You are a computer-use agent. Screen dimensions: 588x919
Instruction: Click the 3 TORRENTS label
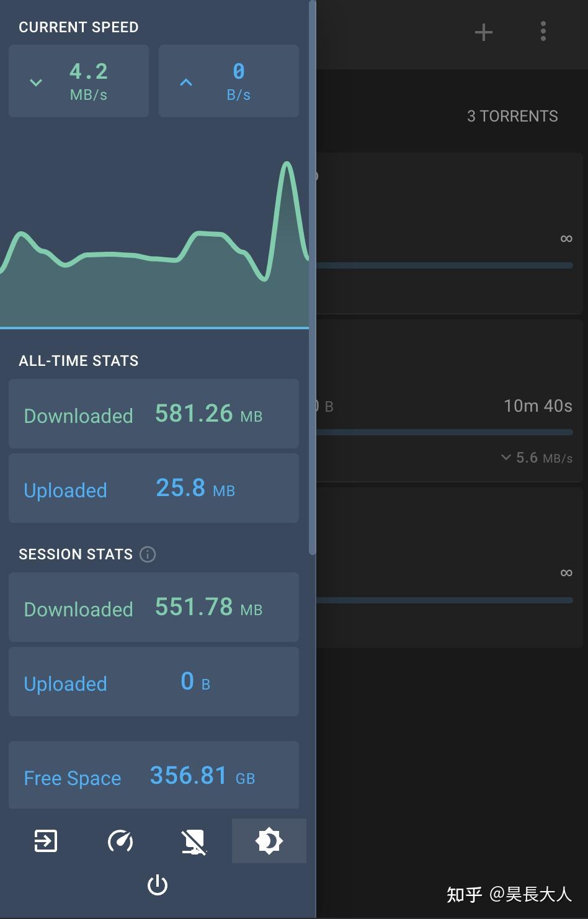[512, 116]
